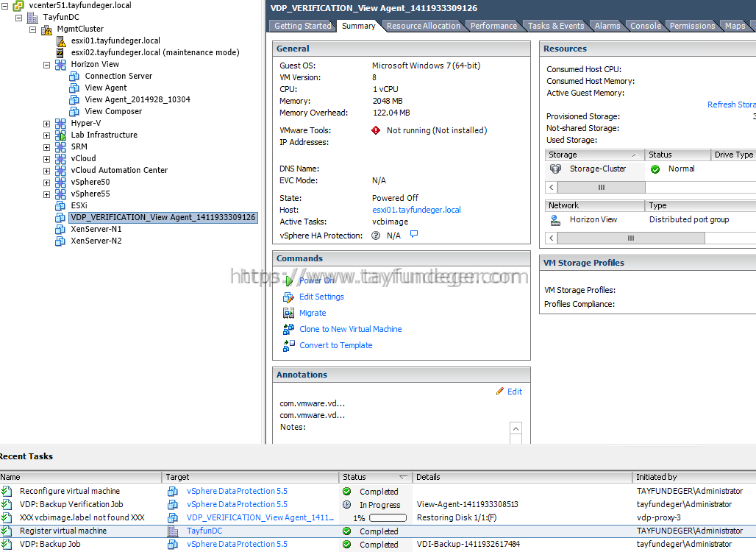
Task: Click the Refresh Storage link
Action: 731,105
